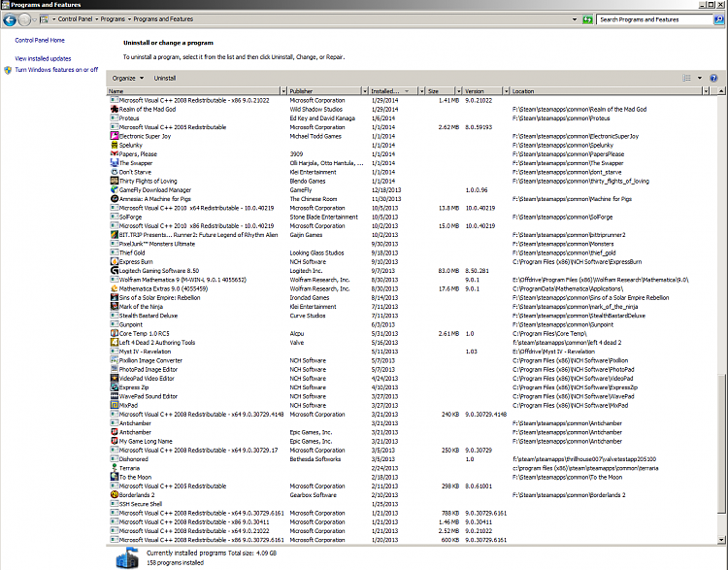Click the Amnesia: A Machine for Pigs icon
The image size is (728, 570).
pyautogui.click(x=115, y=199)
